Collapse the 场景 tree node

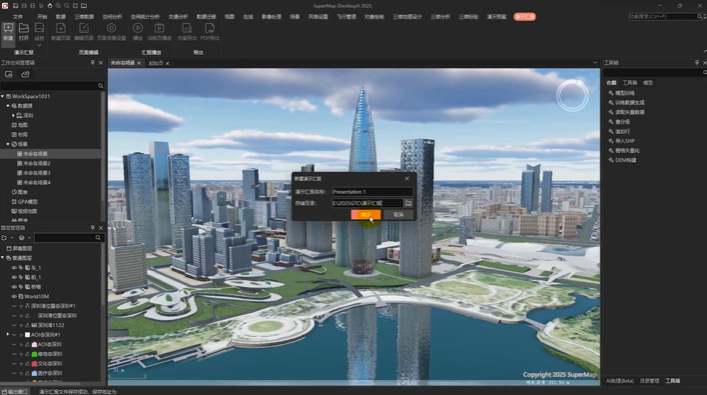tap(8, 144)
